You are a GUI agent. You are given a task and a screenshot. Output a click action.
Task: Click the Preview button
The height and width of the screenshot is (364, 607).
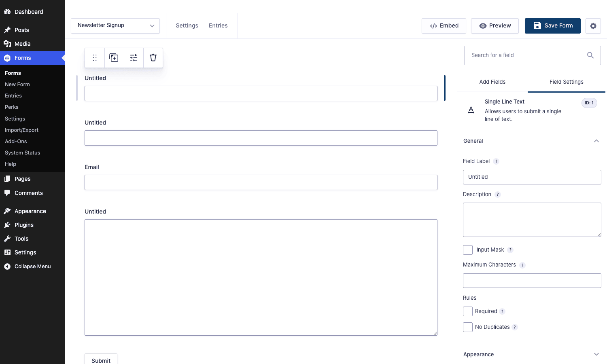click(x=495, y=26)
